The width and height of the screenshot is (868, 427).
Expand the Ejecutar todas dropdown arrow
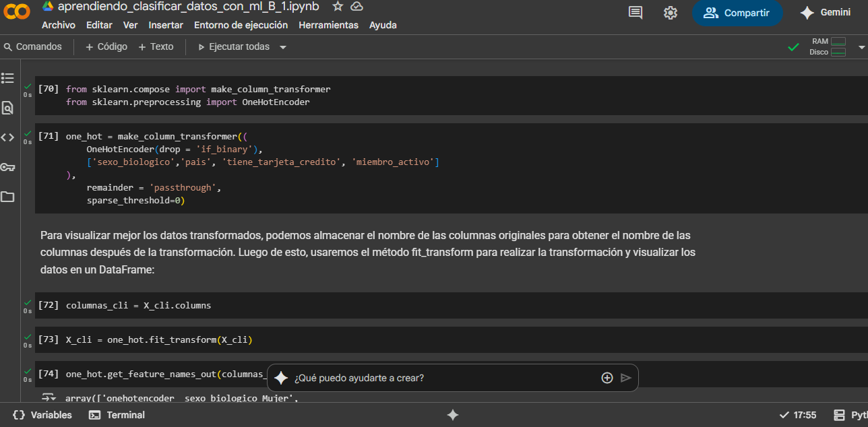pos(283,47)
